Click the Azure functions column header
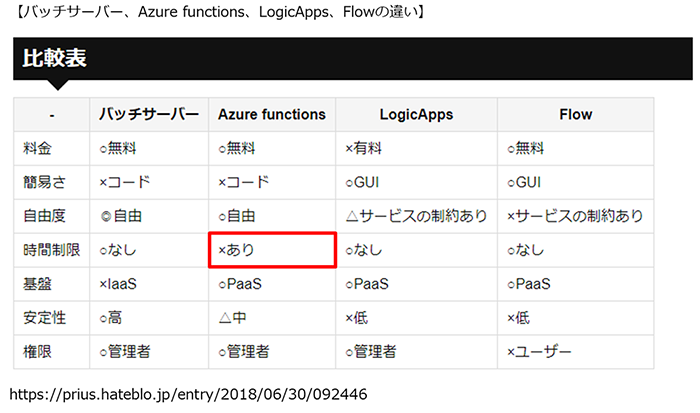Screen dimensions: 700x413 tap(272, 115)
